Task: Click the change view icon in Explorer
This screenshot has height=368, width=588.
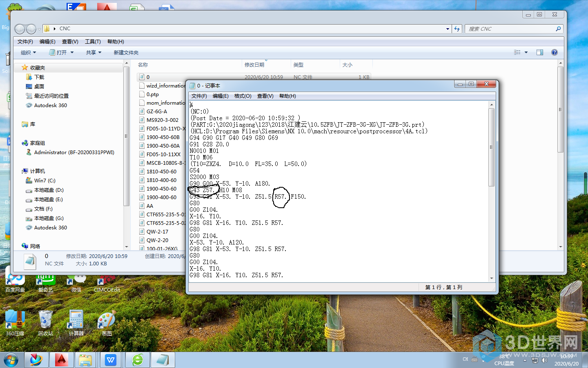Action: coord(517,52)
